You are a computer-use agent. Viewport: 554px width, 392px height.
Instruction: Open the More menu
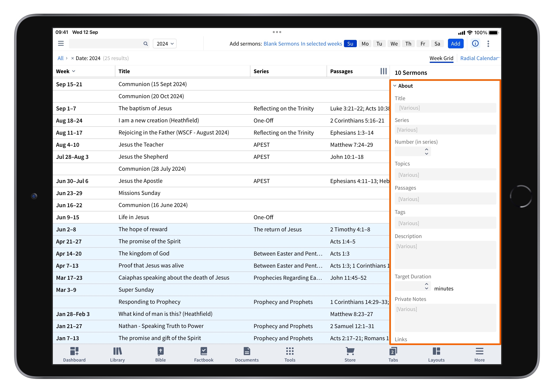click(479, 354)
